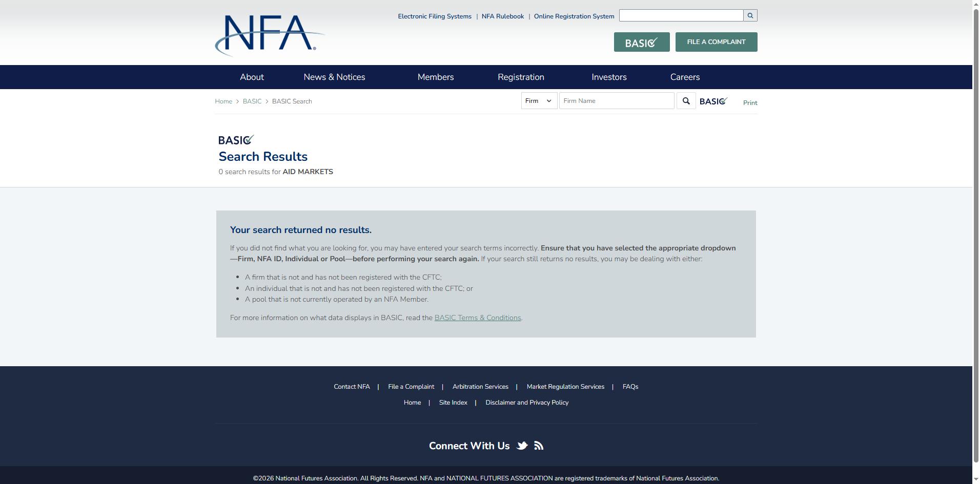The image size is (980, 484).
Task: Click the BASIC logo beside Print
Action: 714,101
